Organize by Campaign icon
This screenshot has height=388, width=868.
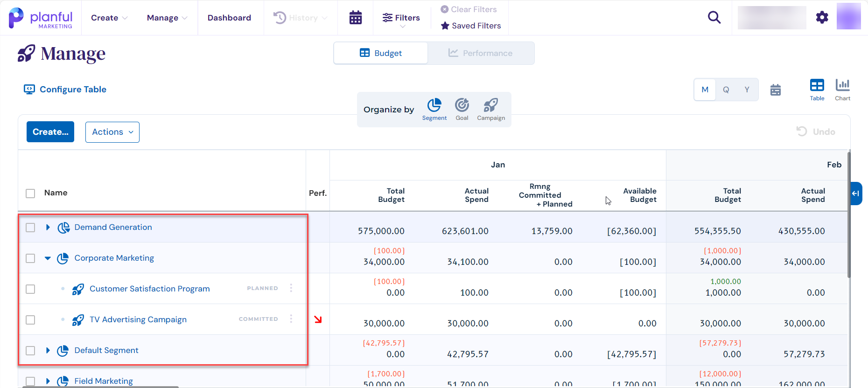491,105
